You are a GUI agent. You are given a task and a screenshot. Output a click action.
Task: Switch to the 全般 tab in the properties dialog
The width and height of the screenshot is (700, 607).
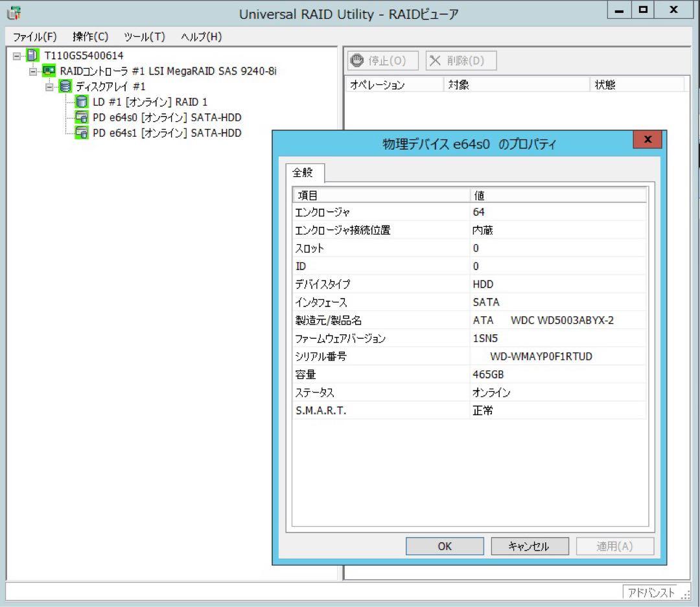point(305,173)
